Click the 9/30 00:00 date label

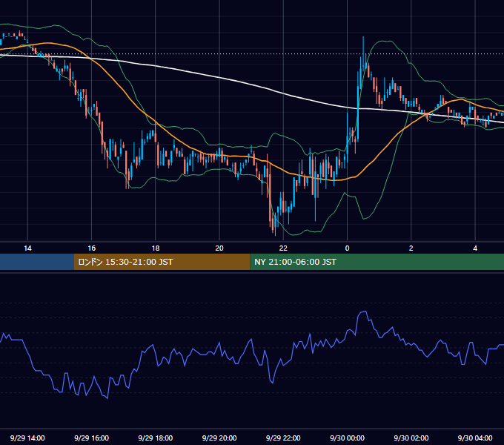(347, 438)
